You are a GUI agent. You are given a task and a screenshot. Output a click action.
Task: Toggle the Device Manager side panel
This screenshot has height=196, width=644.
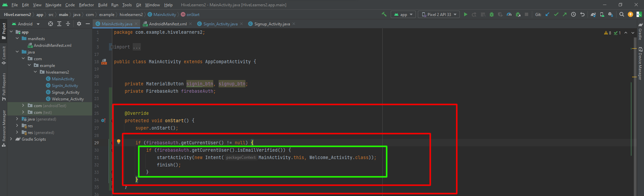click(x=640, y=63)
